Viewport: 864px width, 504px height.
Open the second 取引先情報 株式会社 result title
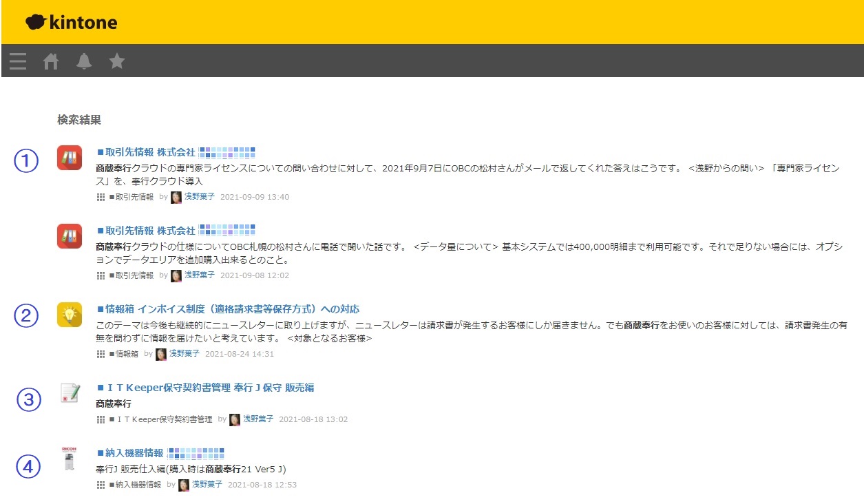pos(146,230)
